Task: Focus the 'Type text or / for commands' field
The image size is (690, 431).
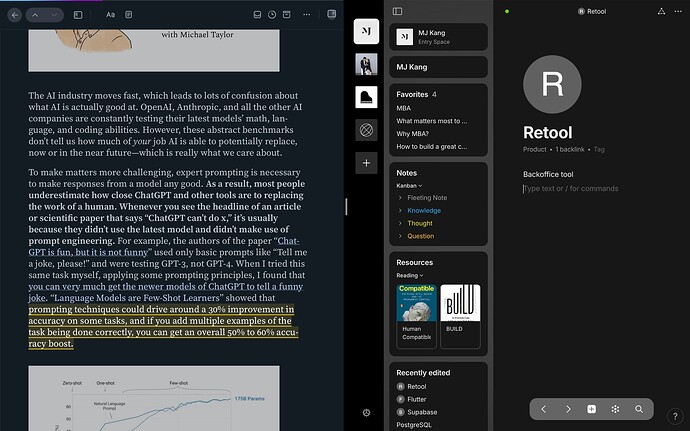Action: click(x=571, y=188)
